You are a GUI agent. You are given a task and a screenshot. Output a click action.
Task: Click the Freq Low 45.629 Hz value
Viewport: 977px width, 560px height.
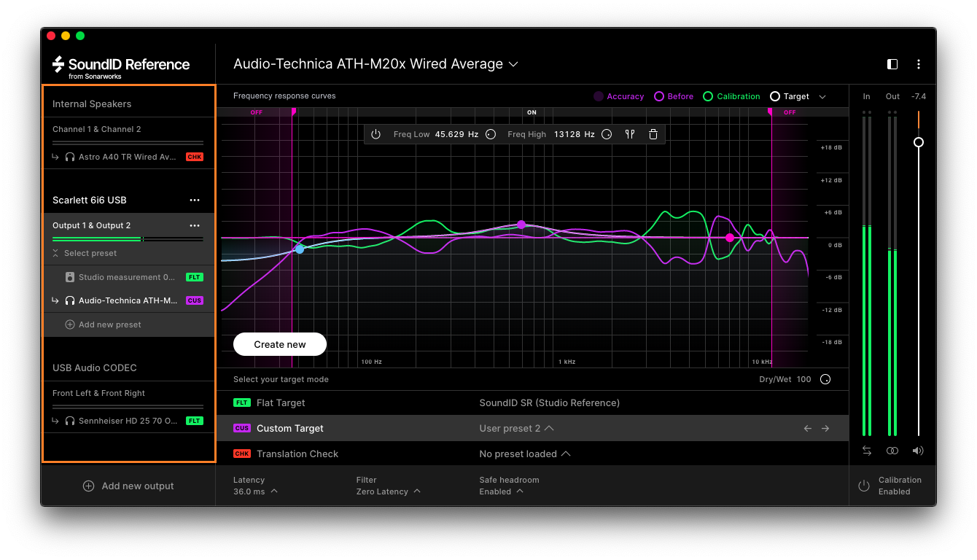point(456,134)
